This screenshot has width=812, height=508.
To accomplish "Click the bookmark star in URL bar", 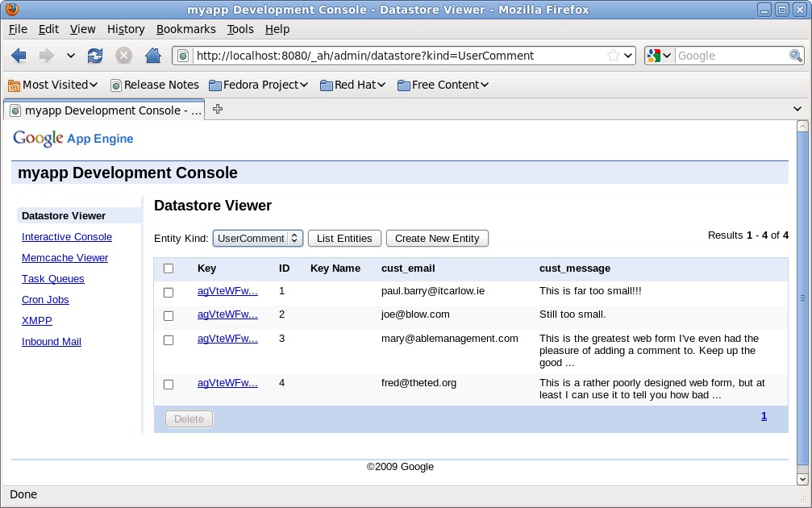I will 614,56.
